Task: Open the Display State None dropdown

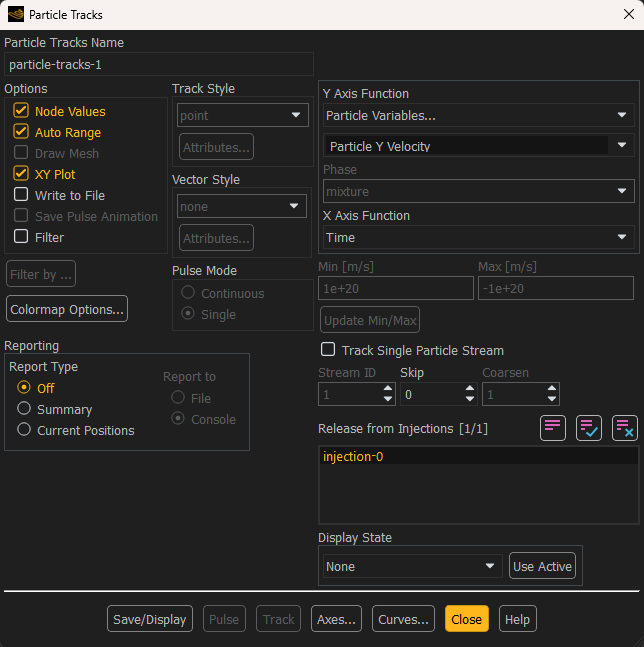Action: [x=413, y=566]
